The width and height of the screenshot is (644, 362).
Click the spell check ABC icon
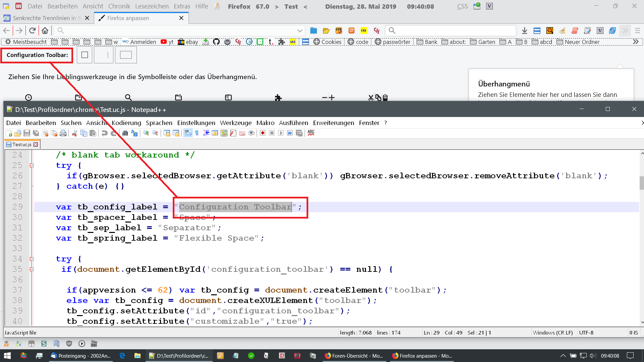point(311,133)
